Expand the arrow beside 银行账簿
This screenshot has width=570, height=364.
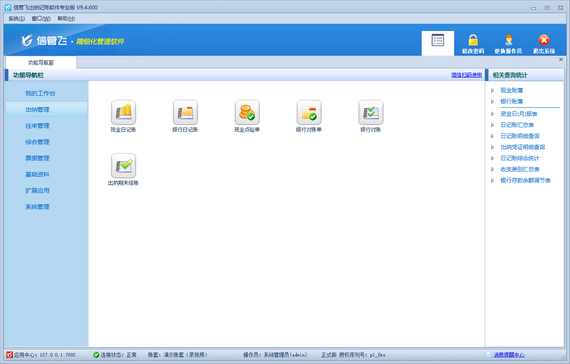point(493,101)
